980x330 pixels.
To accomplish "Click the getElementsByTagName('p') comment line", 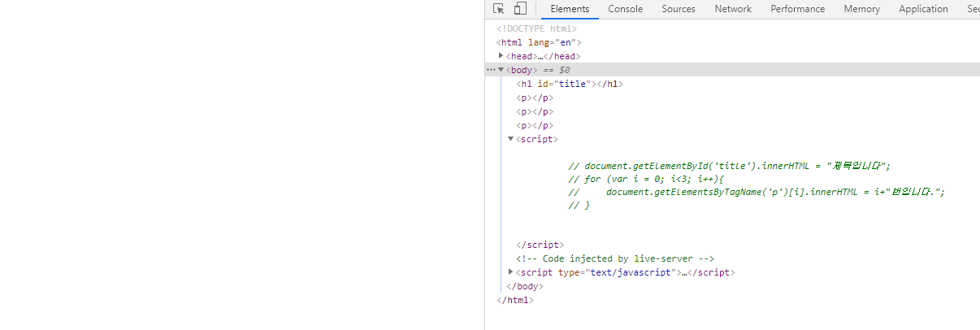I will pyautogui.click(x=757, y=192).
